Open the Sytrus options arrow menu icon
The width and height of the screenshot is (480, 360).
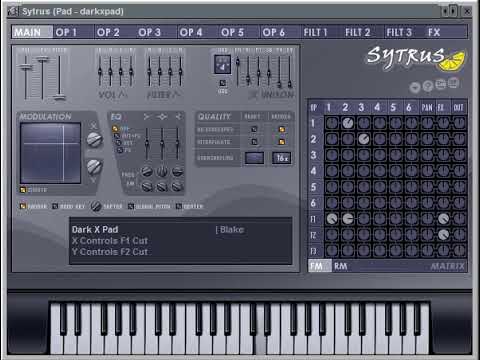[415, 88]
